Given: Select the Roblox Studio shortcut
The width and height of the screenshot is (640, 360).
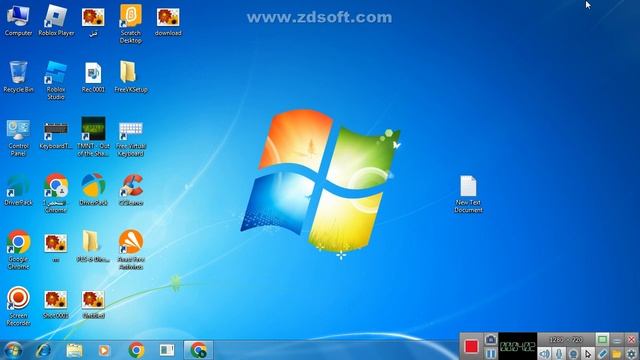Looking at the screenshot, I should [x=56, y=80].
